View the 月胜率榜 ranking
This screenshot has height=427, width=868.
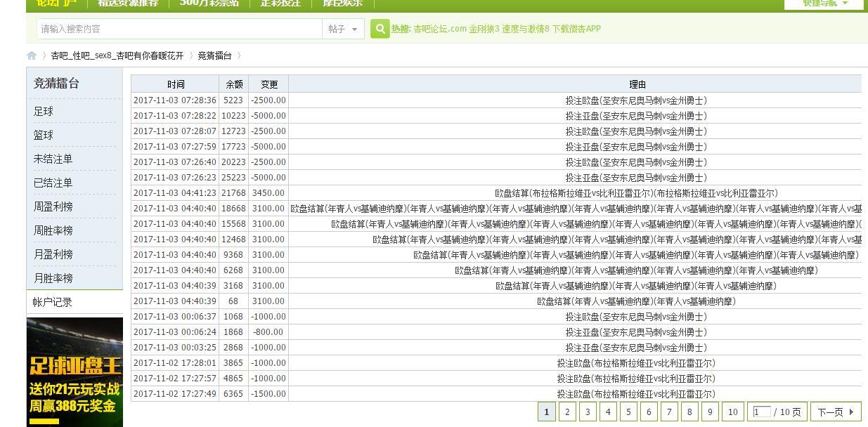tap(53, 278)
